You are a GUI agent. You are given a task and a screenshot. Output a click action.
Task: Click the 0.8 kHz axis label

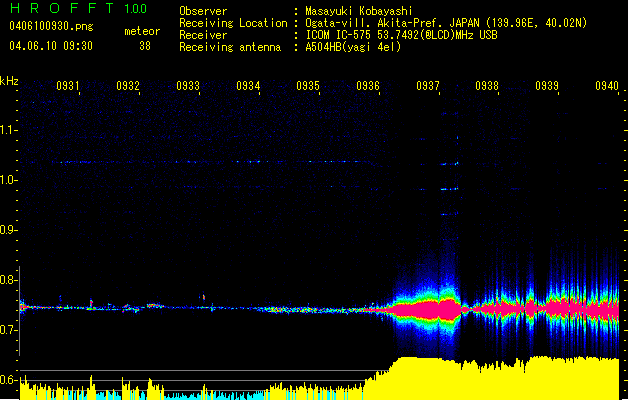(x=8, y=280)
